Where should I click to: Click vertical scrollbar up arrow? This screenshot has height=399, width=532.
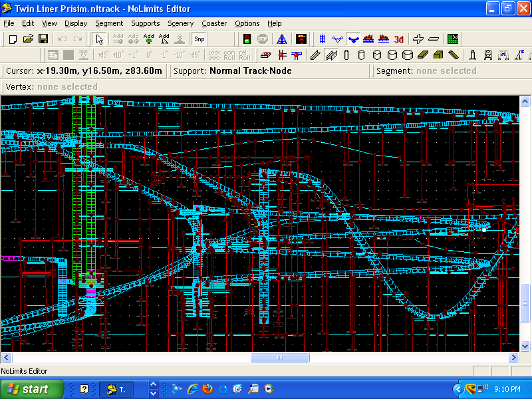click(525, 102)
